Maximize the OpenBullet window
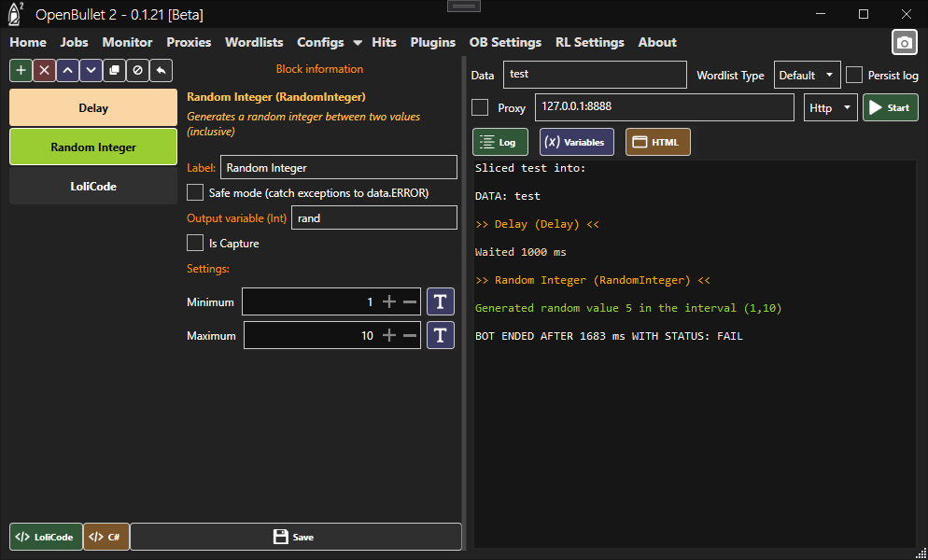928x560 pixels. (864, 14)
